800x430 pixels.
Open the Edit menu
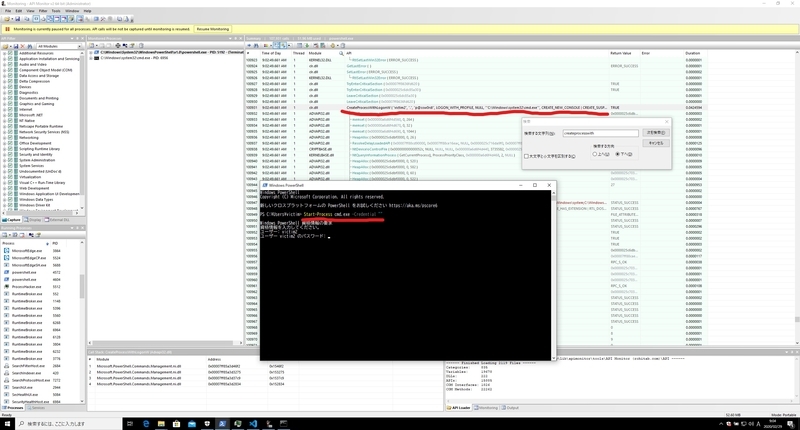coord(18,11)
